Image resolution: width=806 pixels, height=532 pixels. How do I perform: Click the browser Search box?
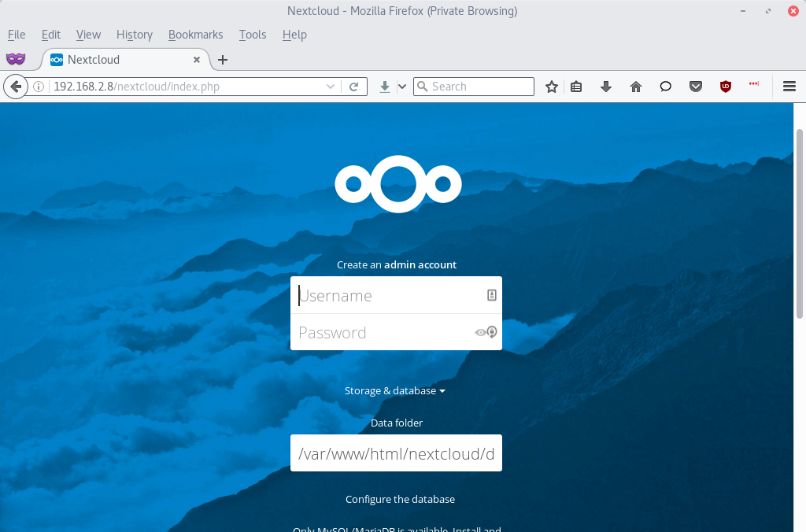(x=473, y=87)
